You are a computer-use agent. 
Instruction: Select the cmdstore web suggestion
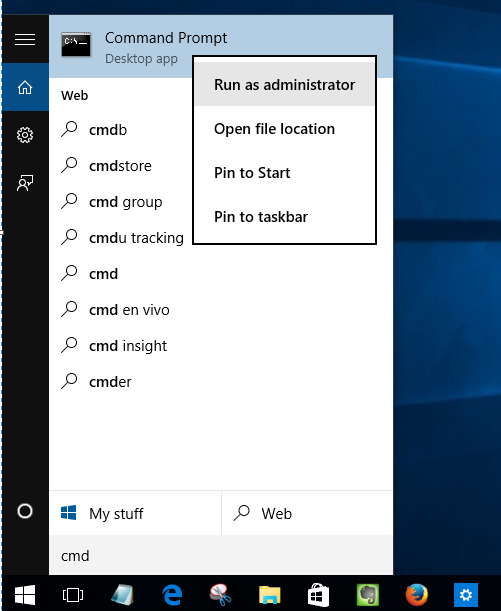click(x=121, y=166)
